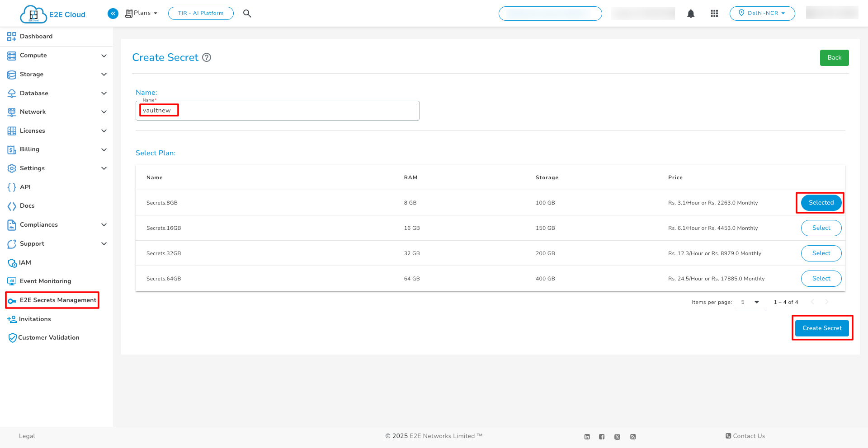Screen dimensions: 868x448
Task: Open Facebook icon in footer
Action: tap(602, 437)
